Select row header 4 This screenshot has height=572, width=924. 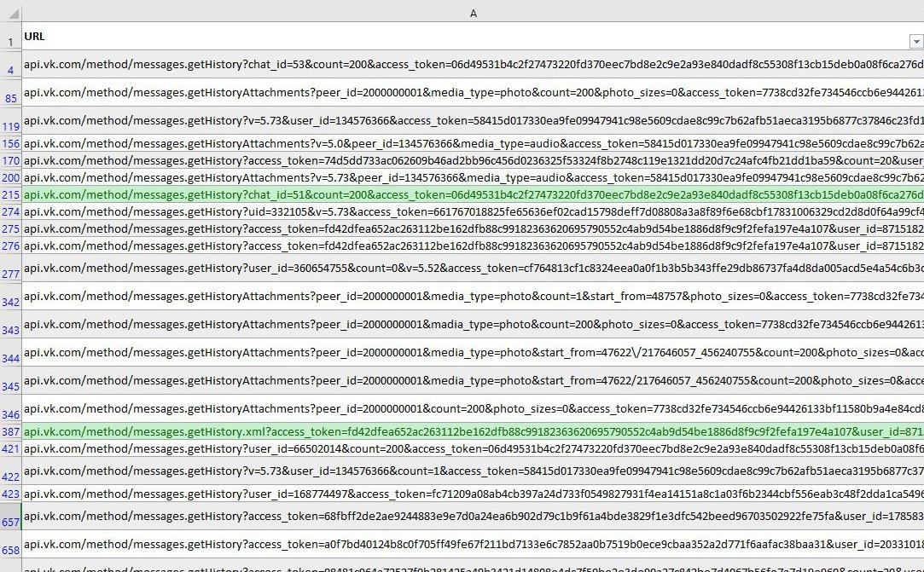10,64
